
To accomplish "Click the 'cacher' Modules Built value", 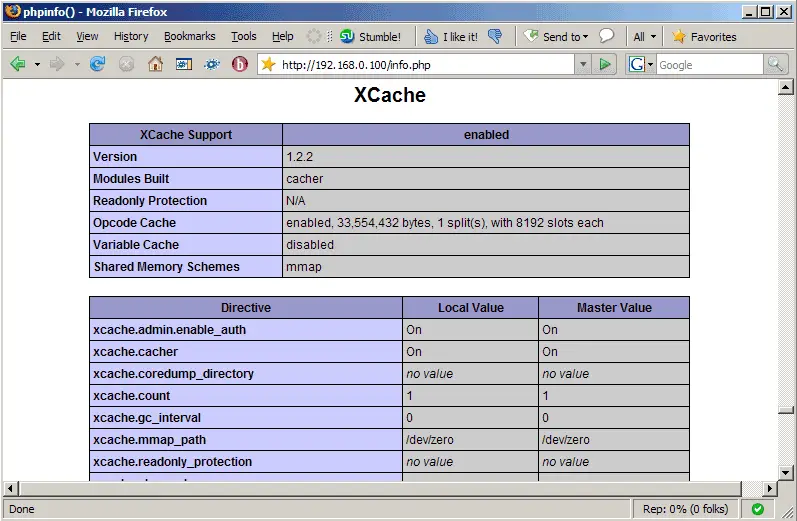I will tap(304, 178).
